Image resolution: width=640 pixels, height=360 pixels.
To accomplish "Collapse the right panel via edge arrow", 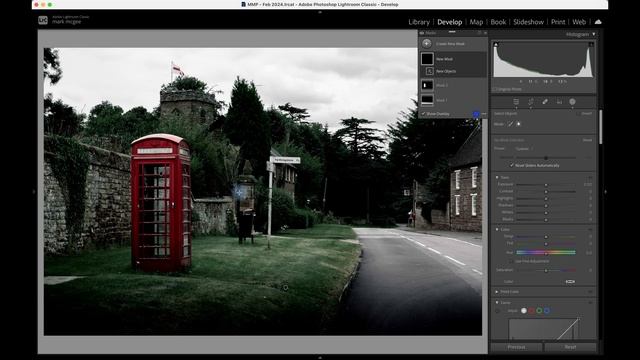I will coord(605,191).
